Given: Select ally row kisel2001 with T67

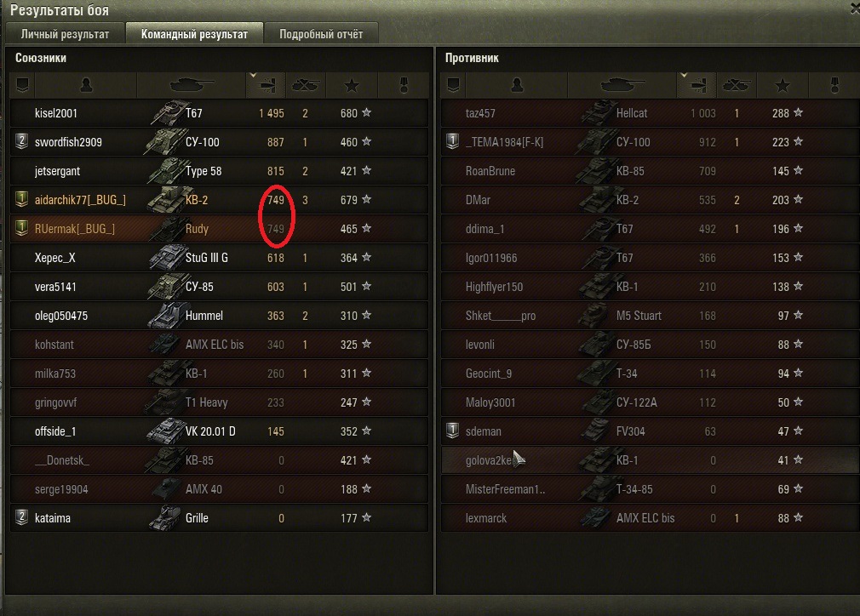Looking at the screenshot, I should click(219, 113).
